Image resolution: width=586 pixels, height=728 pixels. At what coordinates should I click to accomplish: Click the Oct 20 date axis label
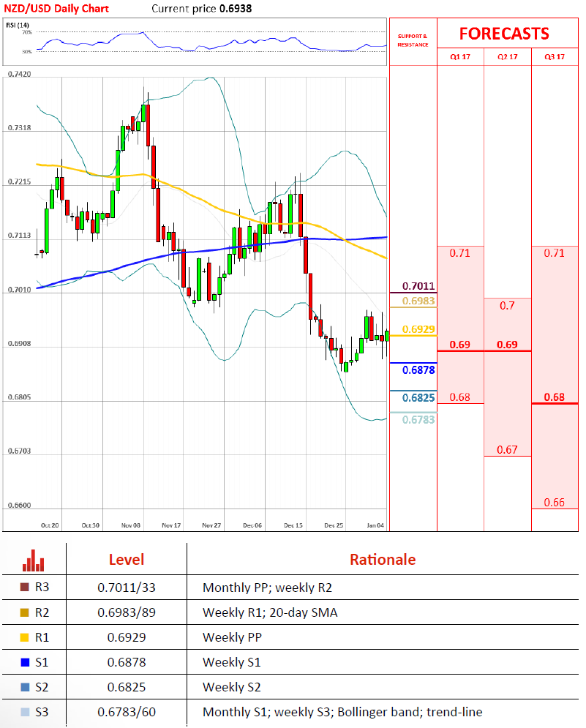[50, 525]
